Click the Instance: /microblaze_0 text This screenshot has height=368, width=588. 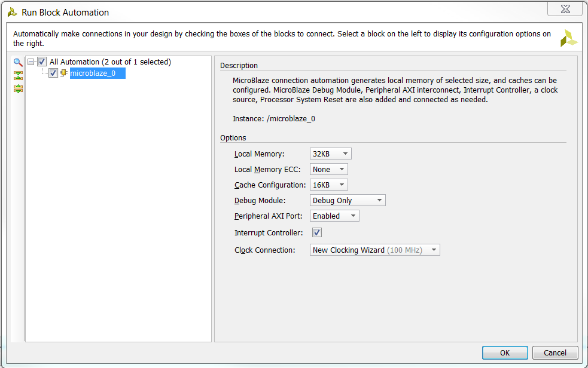(274, 119)
